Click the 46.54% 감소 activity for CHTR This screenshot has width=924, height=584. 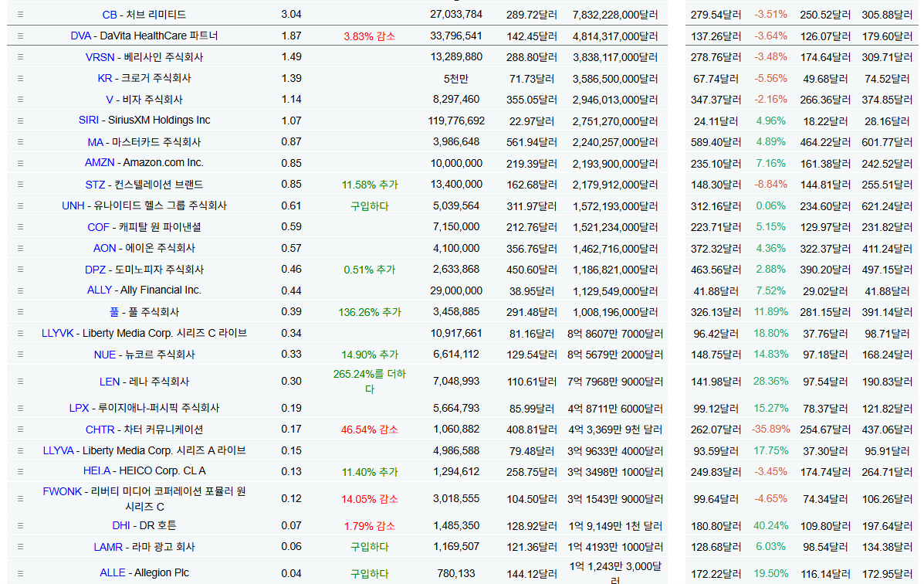click(x=370, y=430)
